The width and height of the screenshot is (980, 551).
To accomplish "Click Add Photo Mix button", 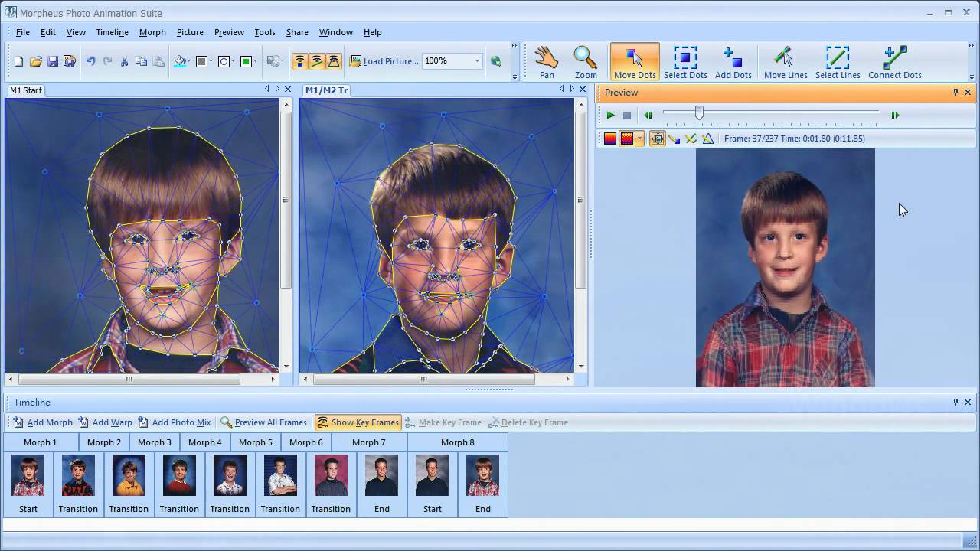I will click(175, 422).
